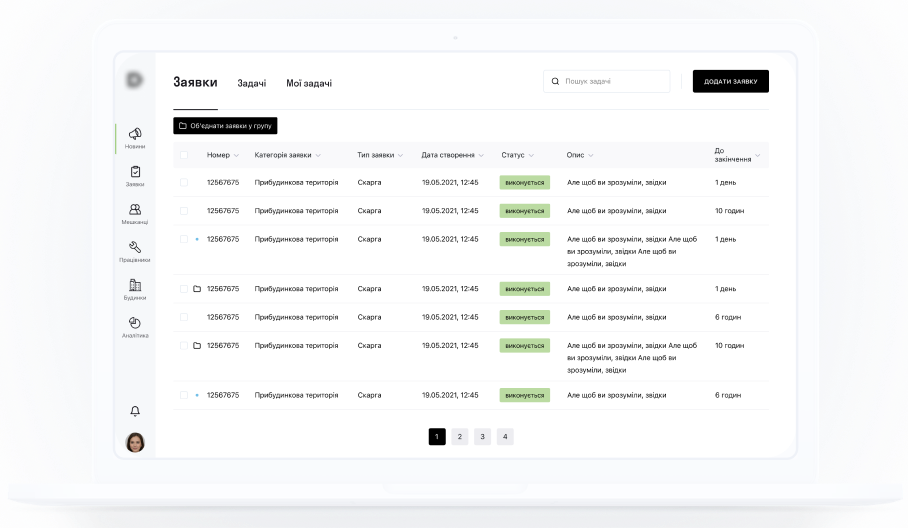The width and height of the screenshot is (908, 528).
Task: Open the Новини megaphone icon in sidebar
Action: (x=135, y=134)
